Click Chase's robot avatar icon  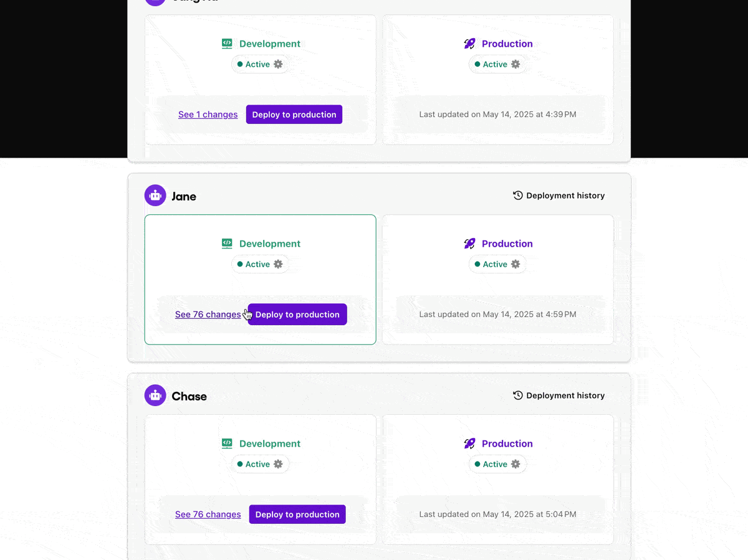coord(155,395)
